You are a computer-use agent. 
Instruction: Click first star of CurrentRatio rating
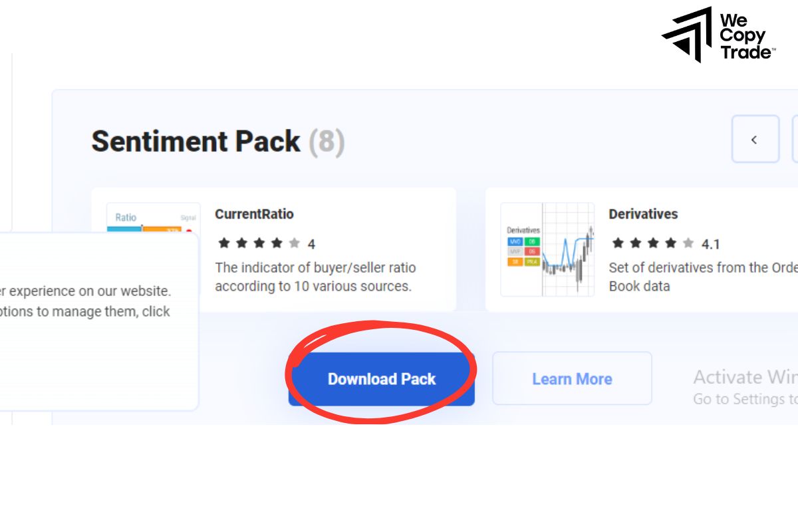[x=224, y=243]
